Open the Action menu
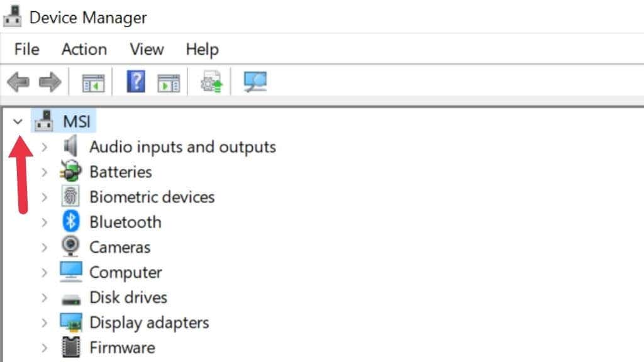The image size is (644, 362). point(84,49)
